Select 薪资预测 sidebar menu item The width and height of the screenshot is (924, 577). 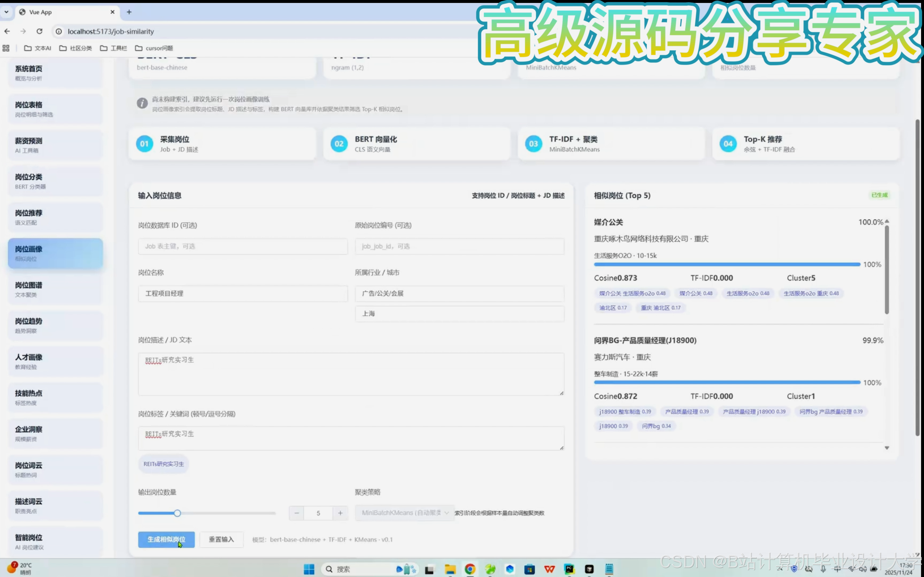pos(55,145)
